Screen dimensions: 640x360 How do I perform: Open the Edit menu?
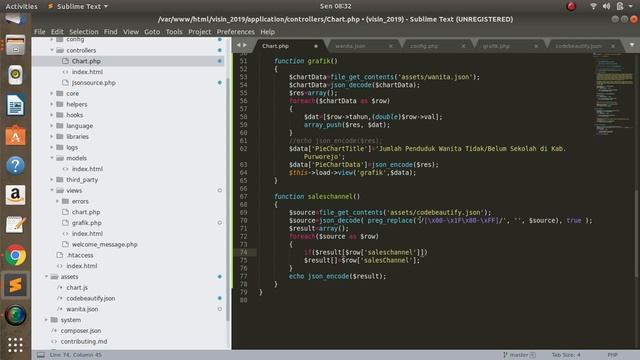(x=57, y=32)
